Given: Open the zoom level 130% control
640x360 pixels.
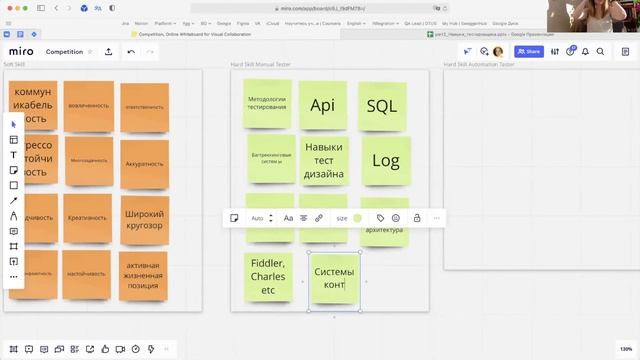Looking at the screenshot, I should click(626, 349).
